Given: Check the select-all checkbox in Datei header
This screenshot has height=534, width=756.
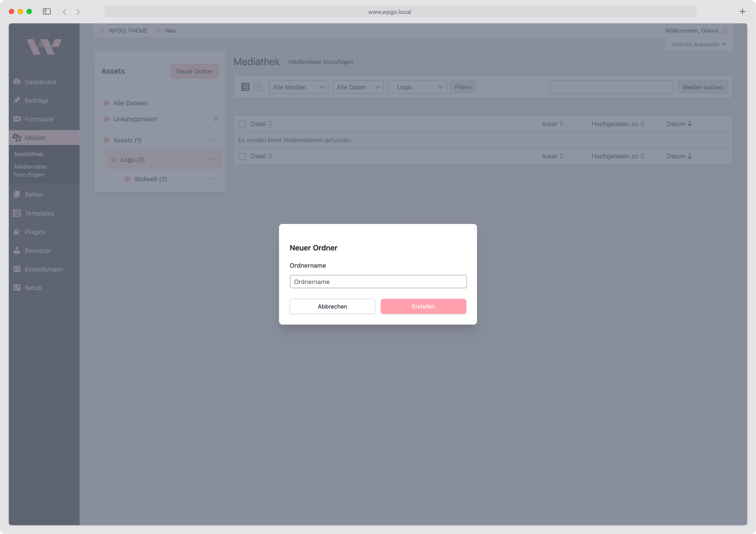Looking at the screenshot, I should pyautogui.click(x=242, y=124).
